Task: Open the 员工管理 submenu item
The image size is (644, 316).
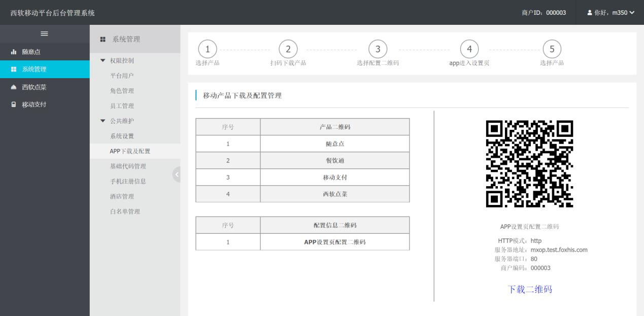Action: [x=122, y=106]
